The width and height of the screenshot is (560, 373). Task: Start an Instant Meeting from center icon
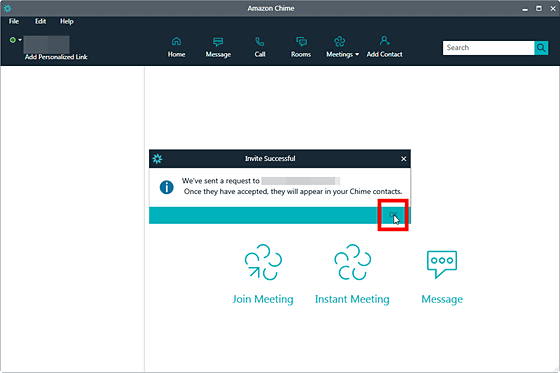click(352, 262)
